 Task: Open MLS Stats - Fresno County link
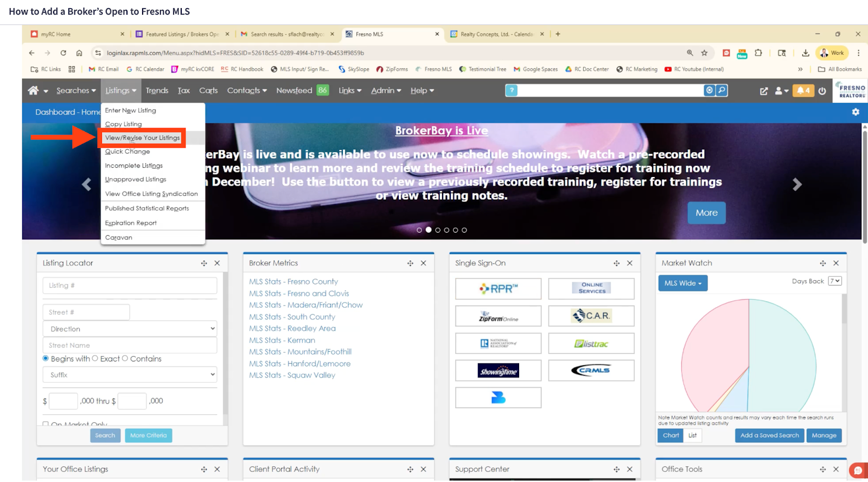[293, 282]
